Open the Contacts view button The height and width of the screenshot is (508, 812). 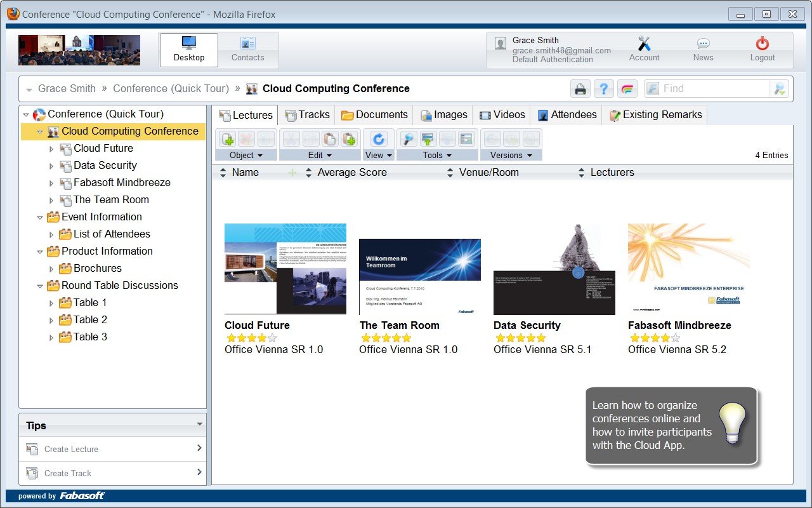click(247, 50)
